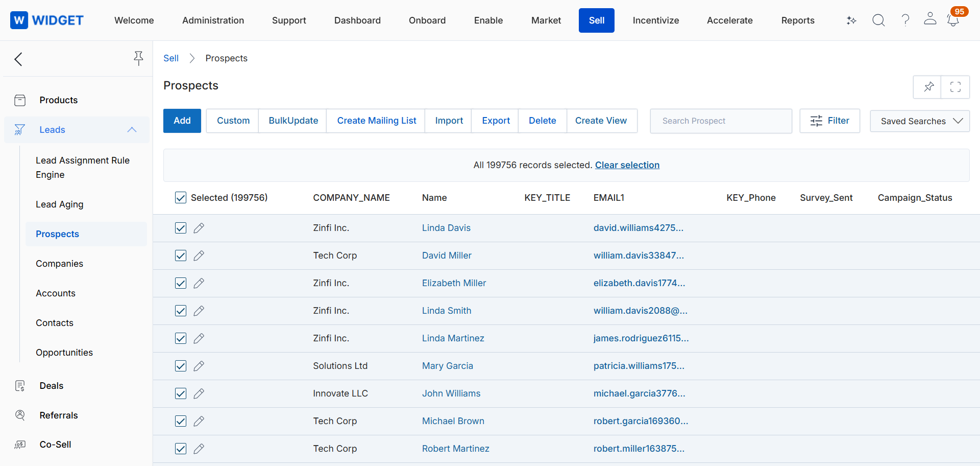Image resolution: width=980 pixels, height=466 pixels.
Task: Collapse sidebar with back arrow icon
Action: click(x=18, y=59)
